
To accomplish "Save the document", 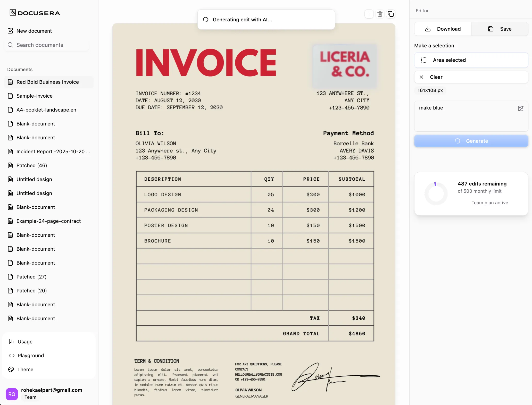I will click(x=500, y=29).
